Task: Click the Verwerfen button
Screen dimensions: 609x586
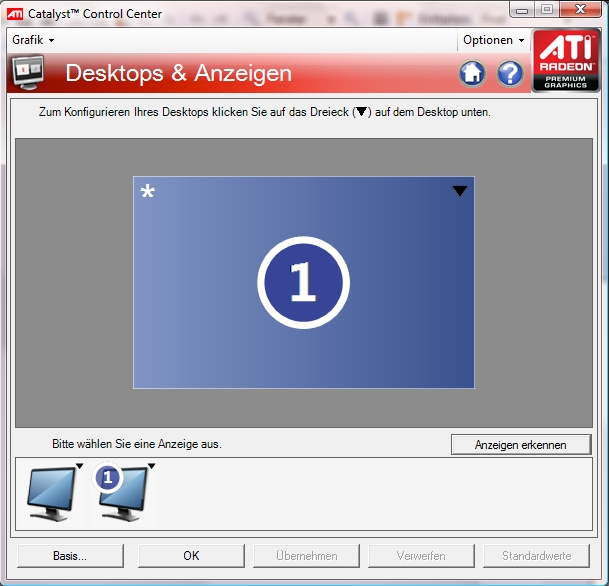Action: click(421, 556)
